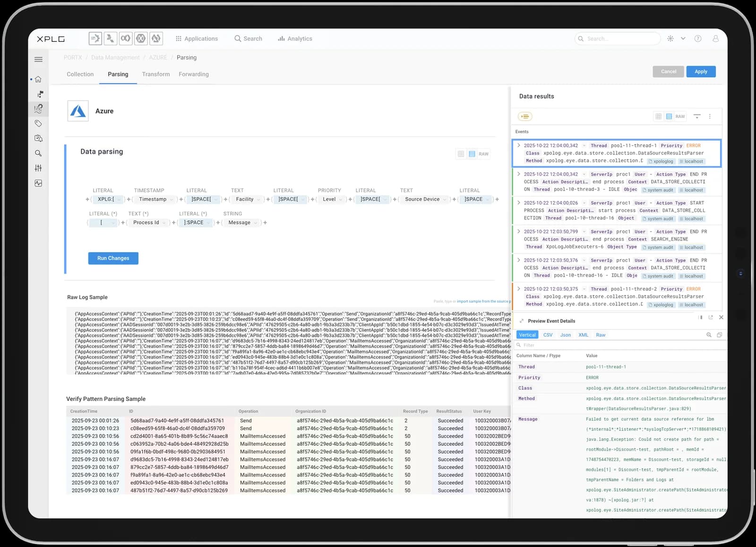This screenshot has width=756, height=547.
Task: Click the search icon in Preview Event Details
Action: point(709,335)
